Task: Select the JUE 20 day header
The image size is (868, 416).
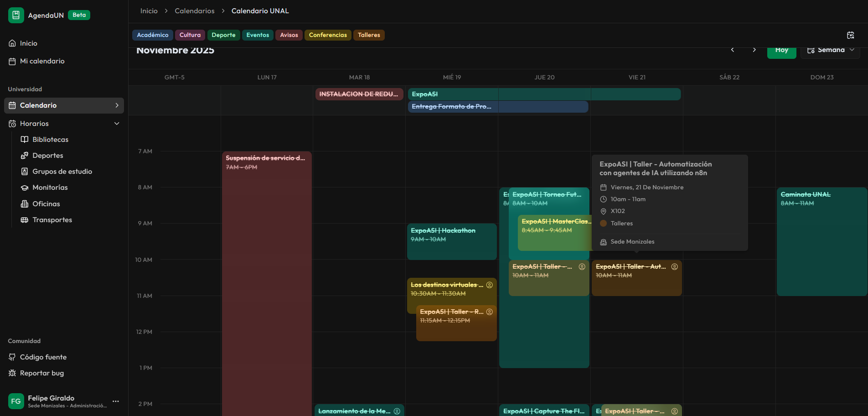Action: (x=544, y=78)
